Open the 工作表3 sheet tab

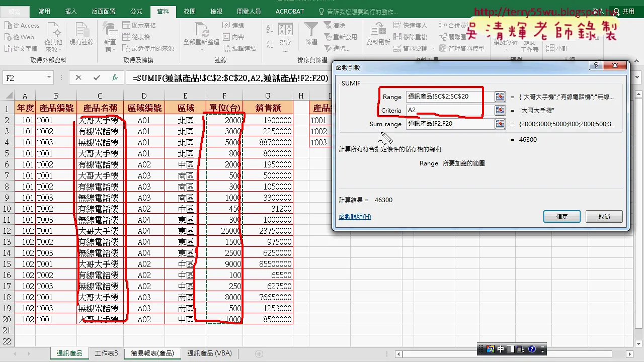click(x=107, y=353)
